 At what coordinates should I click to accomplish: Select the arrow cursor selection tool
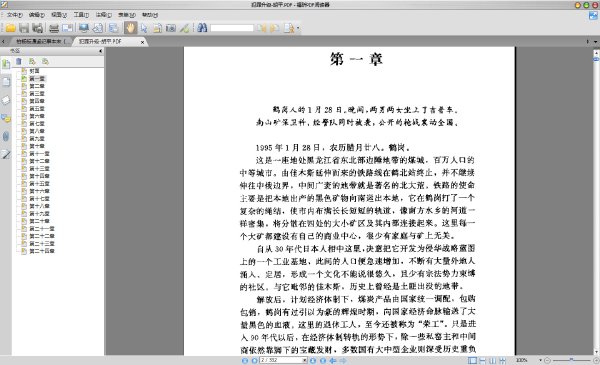coord(144,28)
